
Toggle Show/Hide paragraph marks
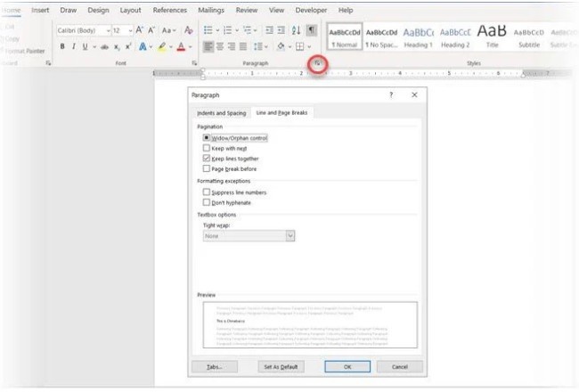312,29
